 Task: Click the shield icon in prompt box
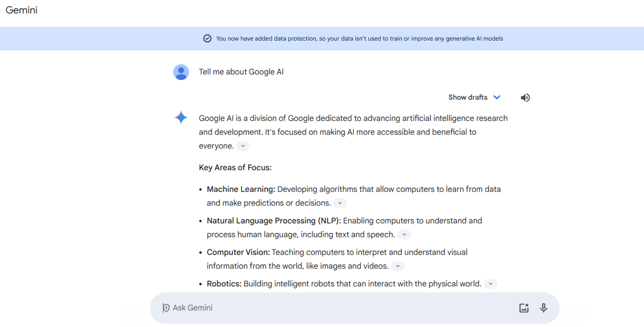(x=166, y=308)
